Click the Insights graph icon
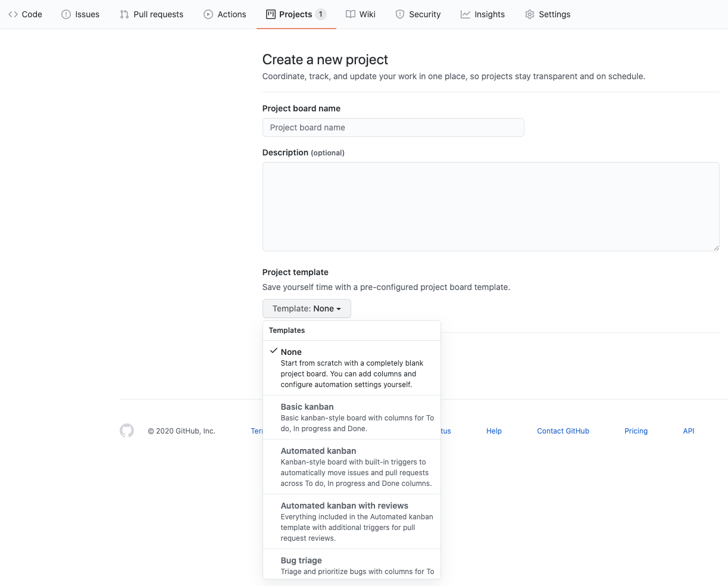The height and width of the screenshot is (586, 728). tap(465, 14)
